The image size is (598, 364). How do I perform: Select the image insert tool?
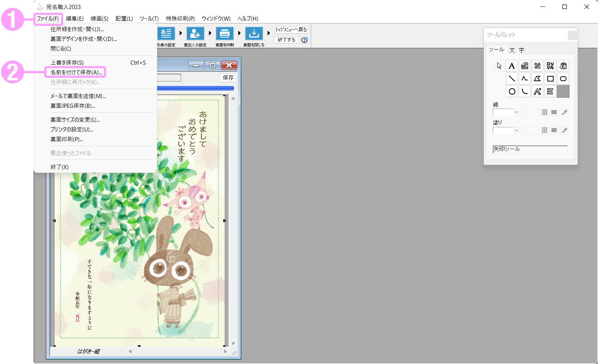click(525, 66)
